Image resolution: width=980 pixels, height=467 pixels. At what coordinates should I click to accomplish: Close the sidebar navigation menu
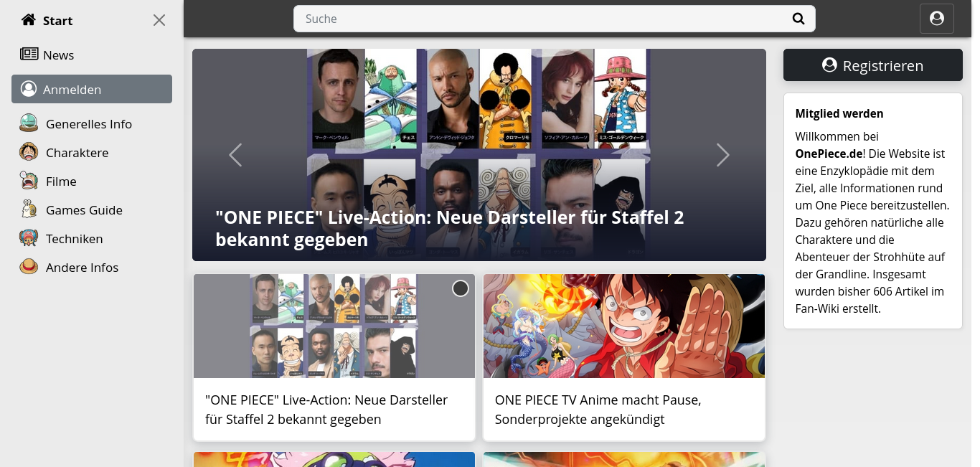pyautogui.click(x=159, y=20)
